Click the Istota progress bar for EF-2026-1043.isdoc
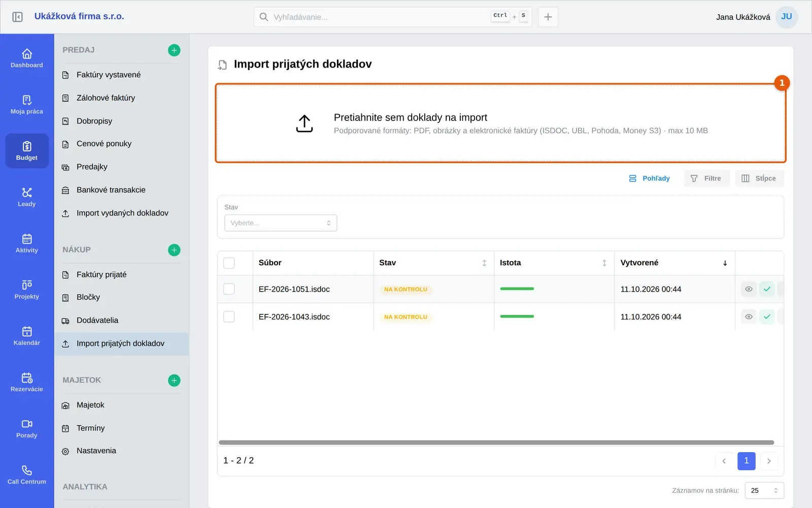The image size is (812, 508). (x=517, y=316)
